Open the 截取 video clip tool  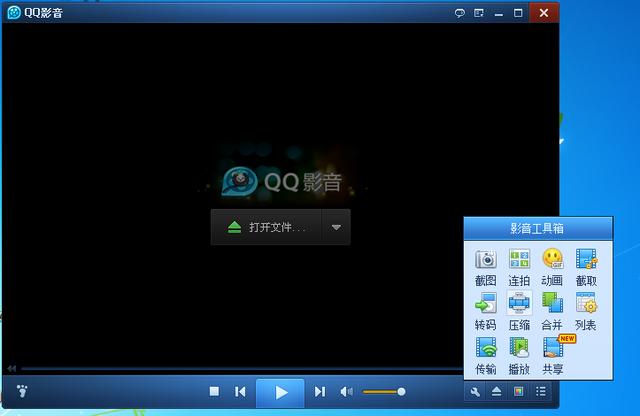586,267
